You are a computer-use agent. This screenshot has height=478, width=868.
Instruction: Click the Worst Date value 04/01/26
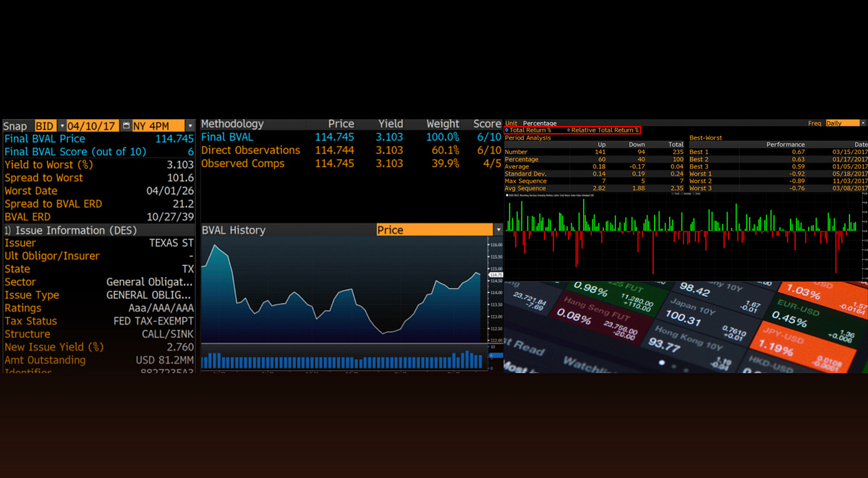point(170,191)
